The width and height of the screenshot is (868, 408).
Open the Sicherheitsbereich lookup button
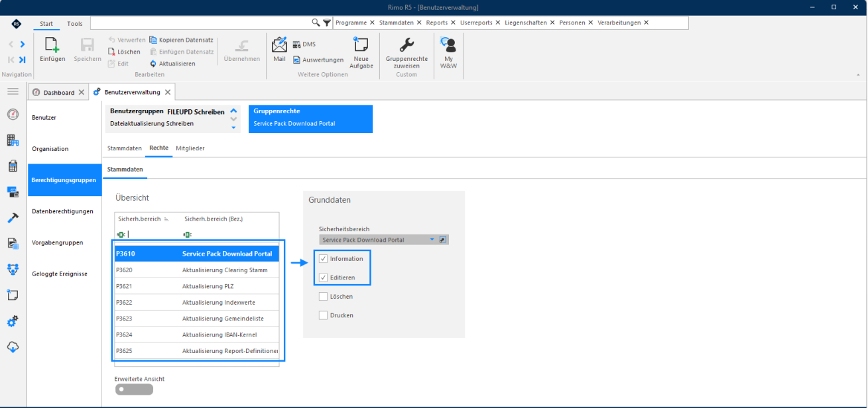pyautogui.click(x=444, y=239)
